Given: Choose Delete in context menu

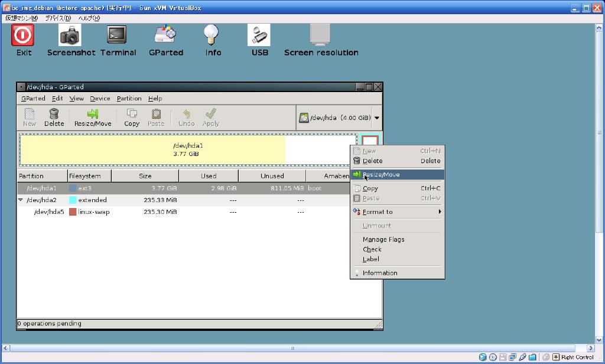Looking at the screenshot, I should pyautogui.click(x=398, y=161).
